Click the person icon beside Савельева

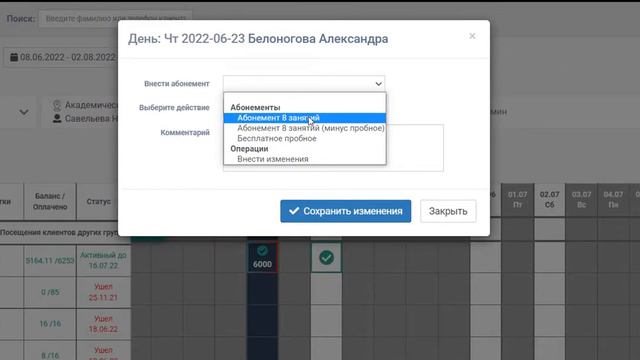pyautogui.click(x=57, y=118)
